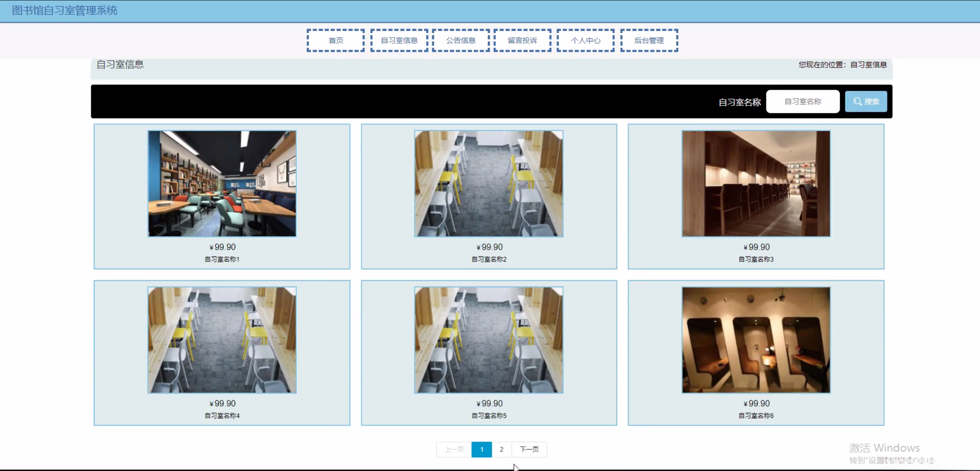
Task: Open 后台管理 from navigation bar
Action: click(649, 40)
